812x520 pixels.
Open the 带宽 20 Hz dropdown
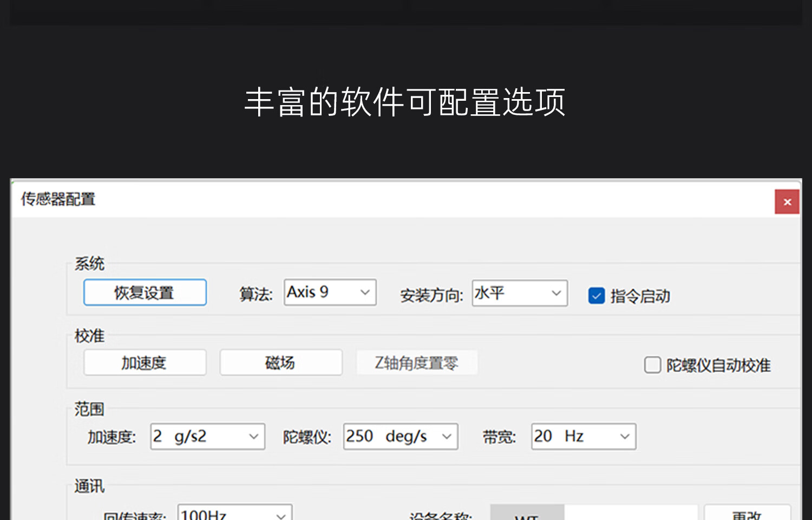coord(583,437)
